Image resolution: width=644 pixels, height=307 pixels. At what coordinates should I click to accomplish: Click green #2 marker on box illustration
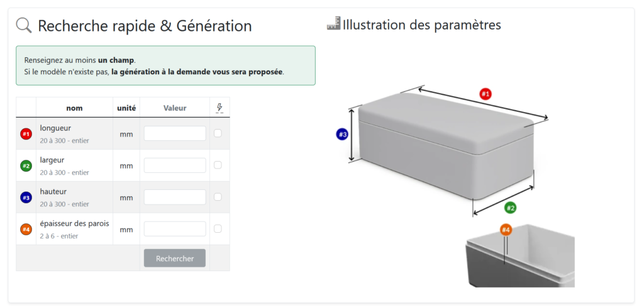[x=511, y=208]
